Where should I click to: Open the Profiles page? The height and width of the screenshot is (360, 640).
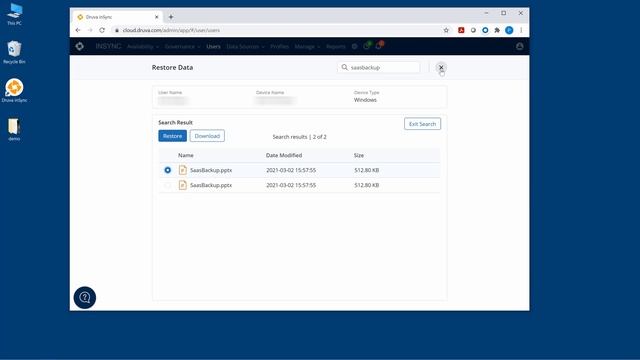[x=280, y=47]
